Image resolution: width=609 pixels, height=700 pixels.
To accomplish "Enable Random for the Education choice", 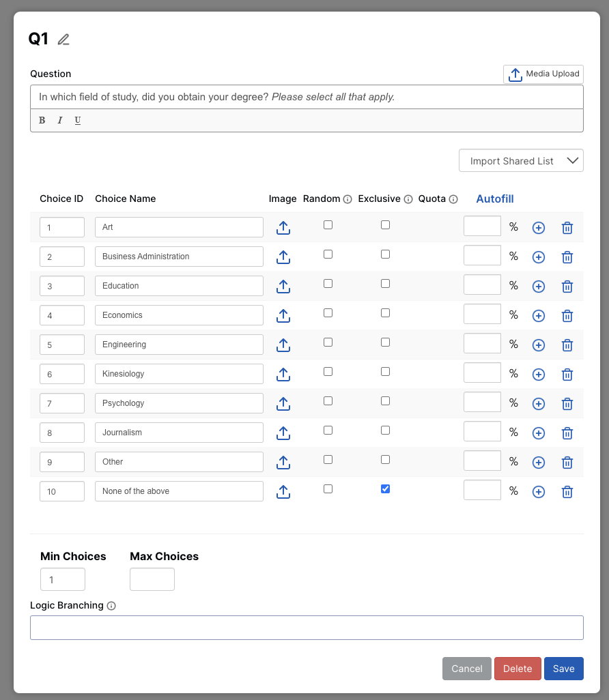I will 328,283.
